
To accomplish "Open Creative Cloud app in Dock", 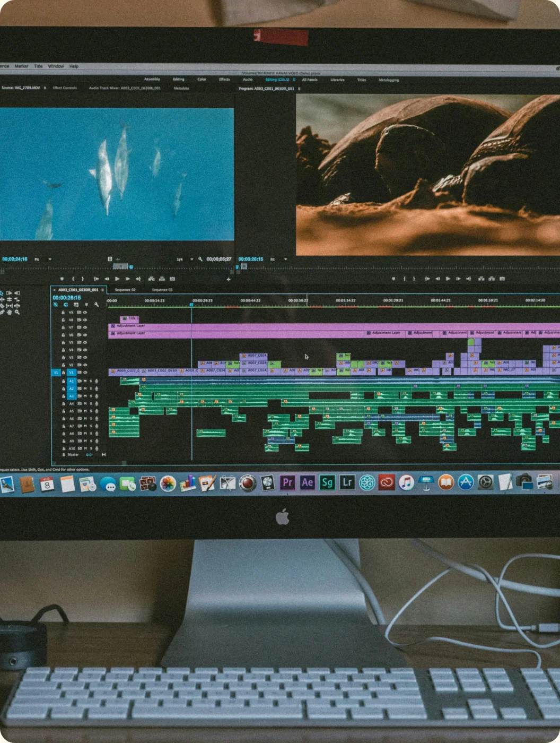I will [387, 482].
